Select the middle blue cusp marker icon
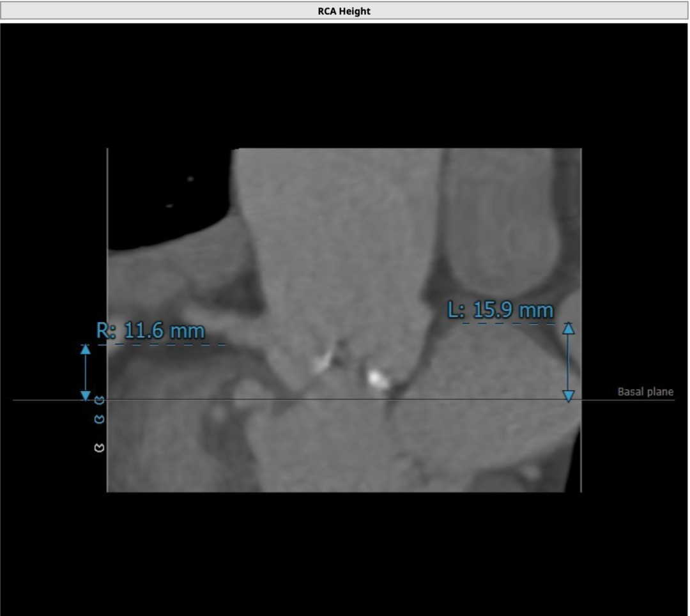The image size is (690, 616). (99, 419)
